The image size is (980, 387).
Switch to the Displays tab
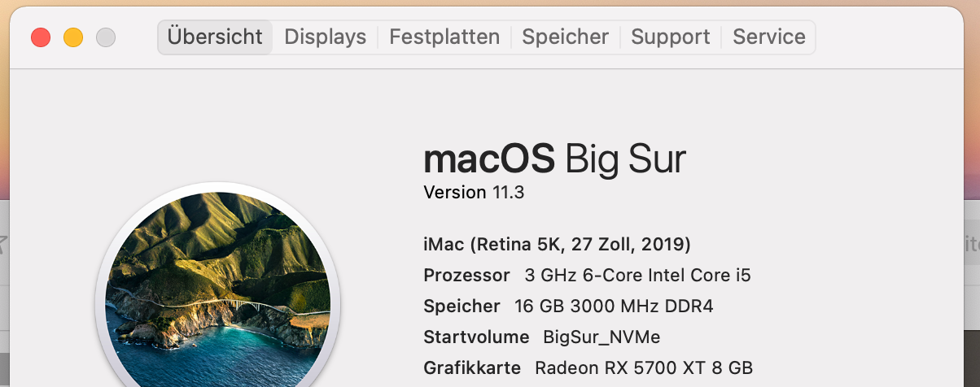point(325,37)
